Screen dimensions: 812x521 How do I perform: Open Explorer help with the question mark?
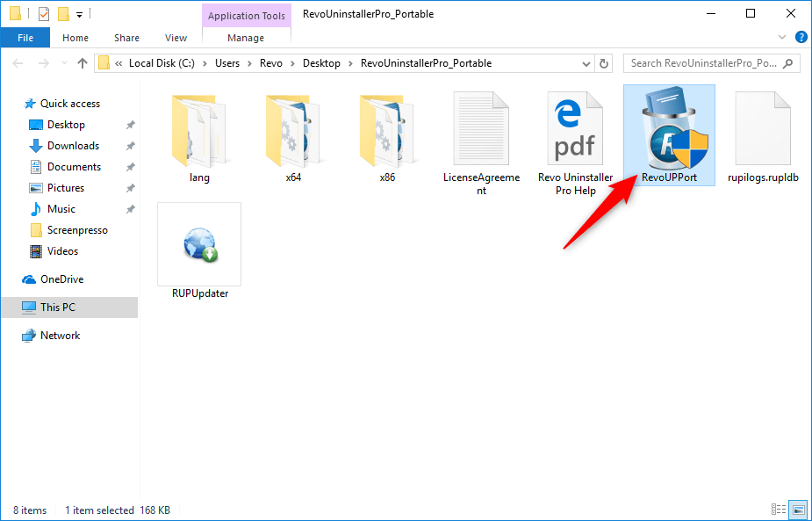[x=801, y=37]
